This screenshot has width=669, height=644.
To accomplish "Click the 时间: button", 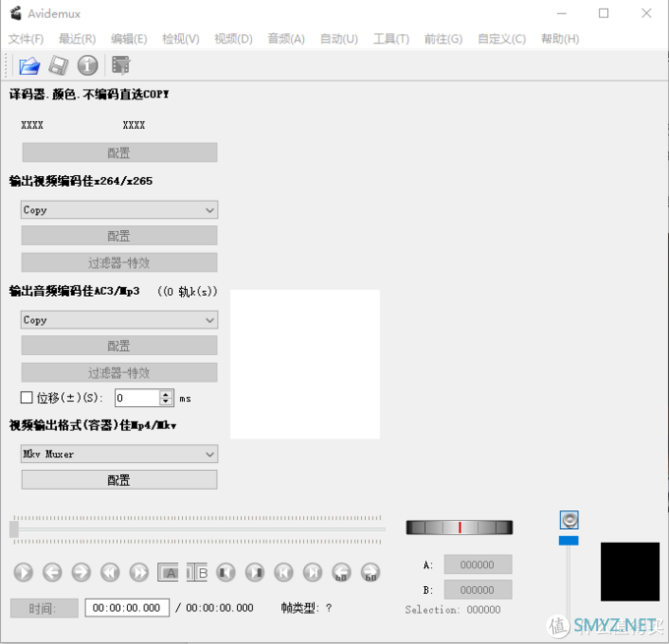I will tap(44, 608).
